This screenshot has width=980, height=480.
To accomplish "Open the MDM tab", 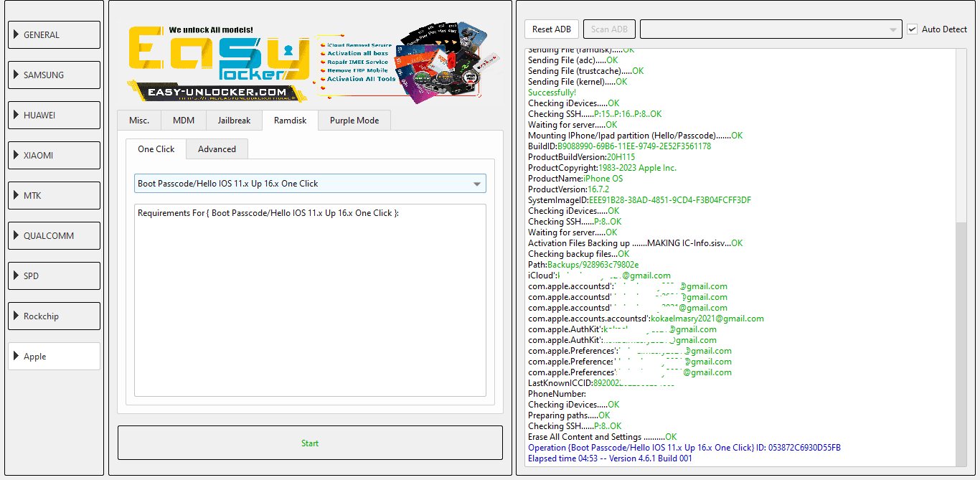I will click(184, 121).
